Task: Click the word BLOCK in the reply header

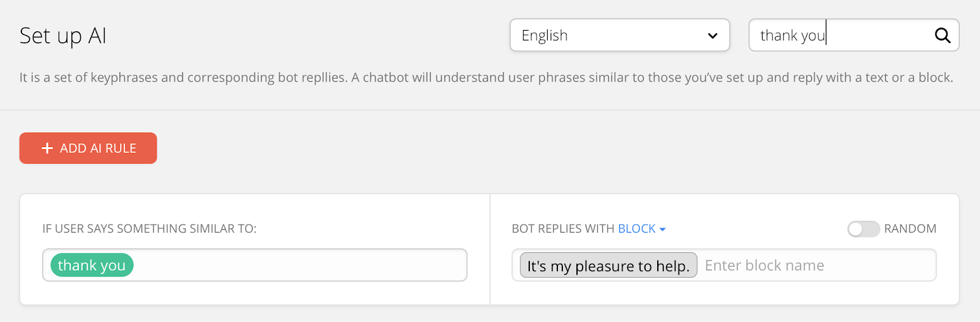Action: (x=636, y=229)
